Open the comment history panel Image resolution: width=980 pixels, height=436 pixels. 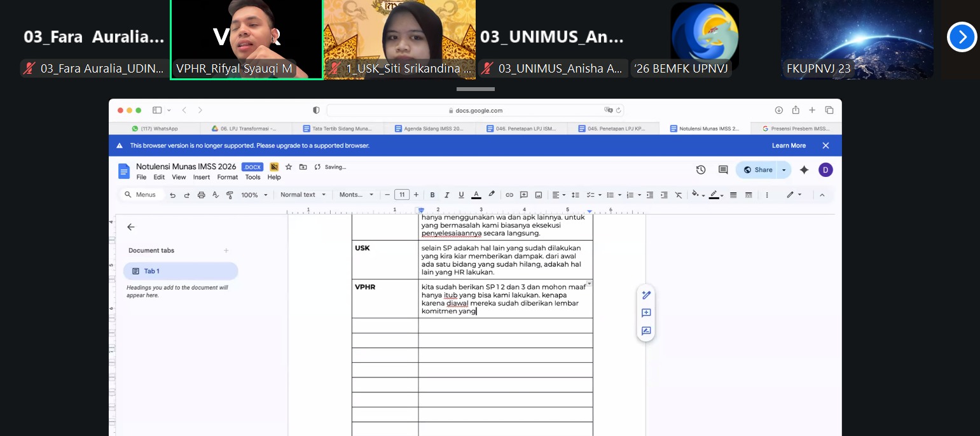tap(723, 170)
